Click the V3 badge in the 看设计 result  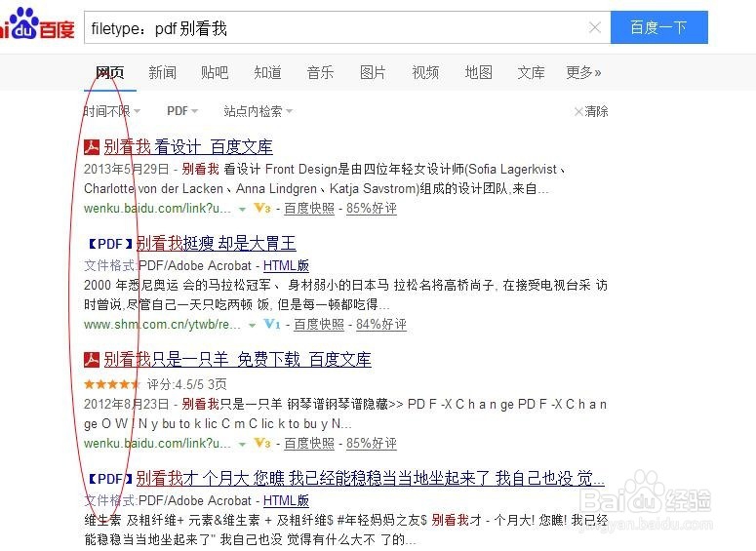[x=262, y=209]
